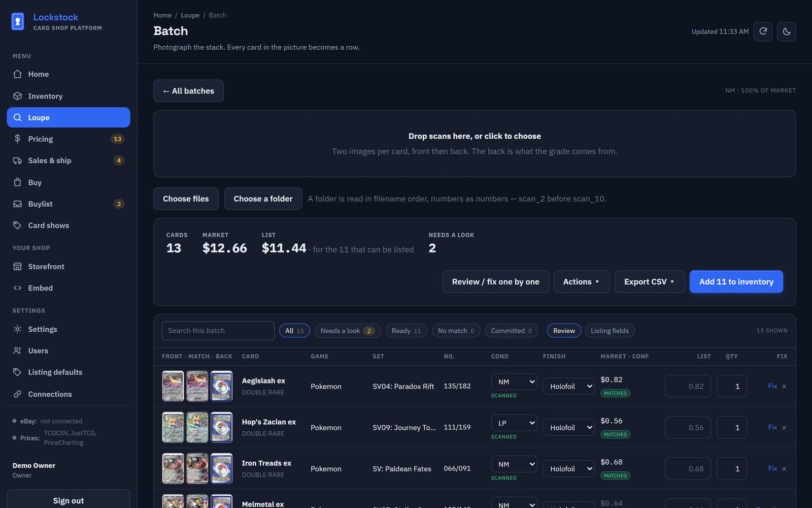Filter by the Ready 11 tab
Screen dimensions: 812x508
(407, 331)
